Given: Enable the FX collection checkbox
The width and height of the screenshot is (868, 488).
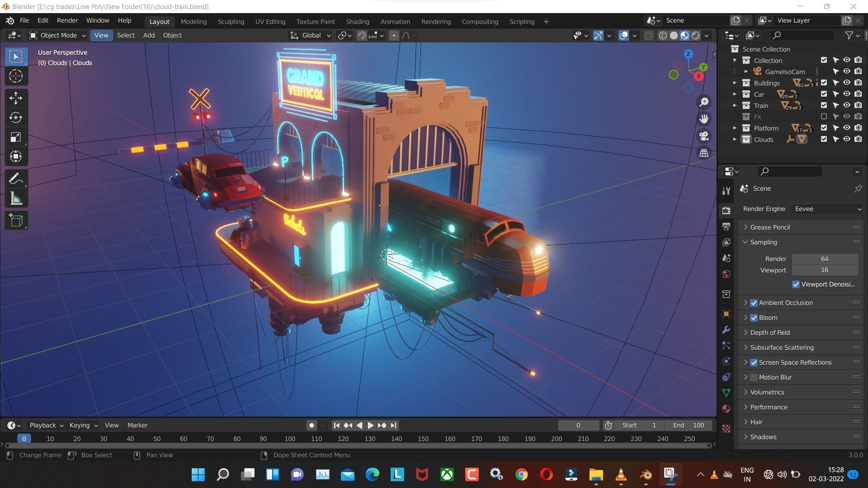Looking at the screenshot, I should tap(824, 117).
